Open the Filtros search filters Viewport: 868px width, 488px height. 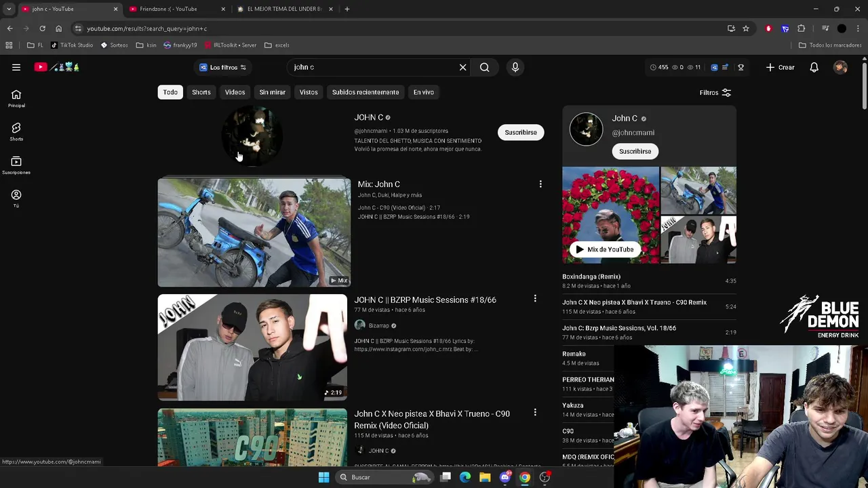point(715,92)
